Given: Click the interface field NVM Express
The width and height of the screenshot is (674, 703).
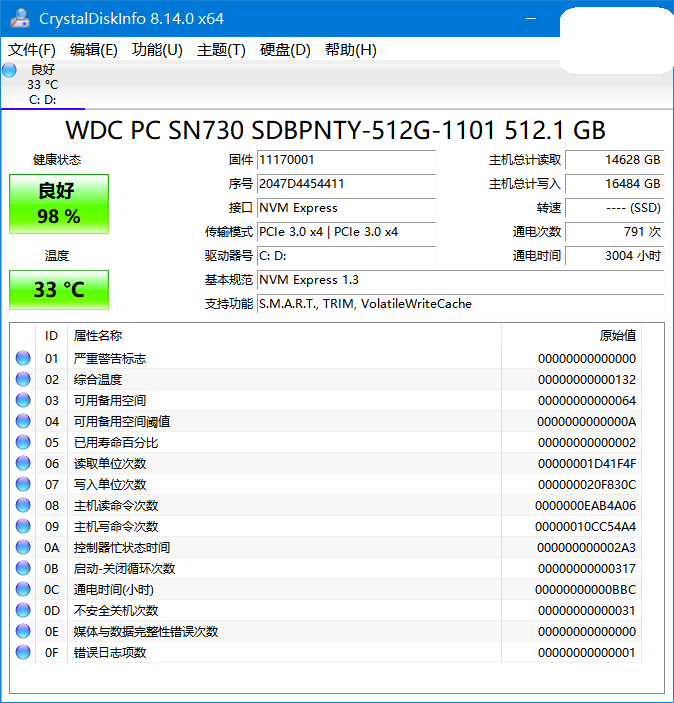Looking at the screenshot, I should (x=347, y=208).
